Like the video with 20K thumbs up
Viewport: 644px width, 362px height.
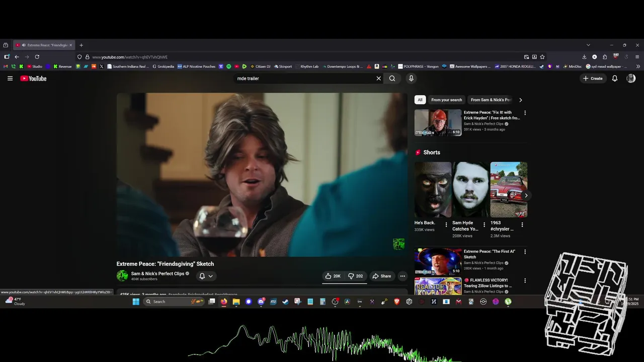(x=333, y=276)
